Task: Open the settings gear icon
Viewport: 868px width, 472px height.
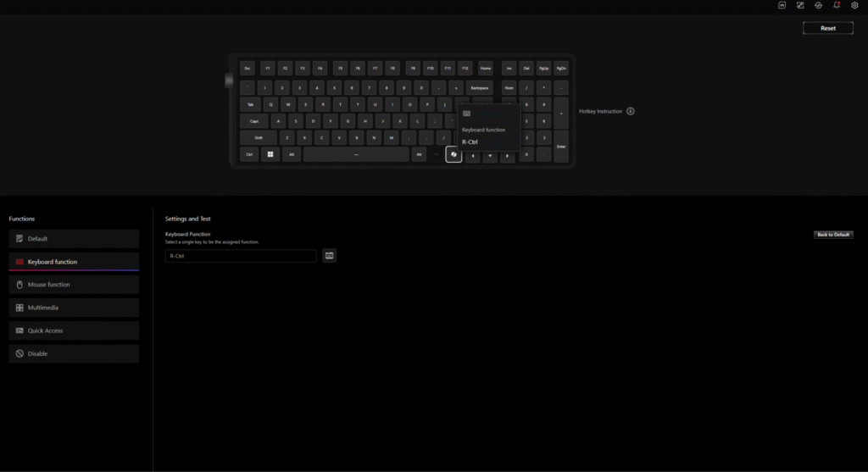Action: click(x=854, y=5)
